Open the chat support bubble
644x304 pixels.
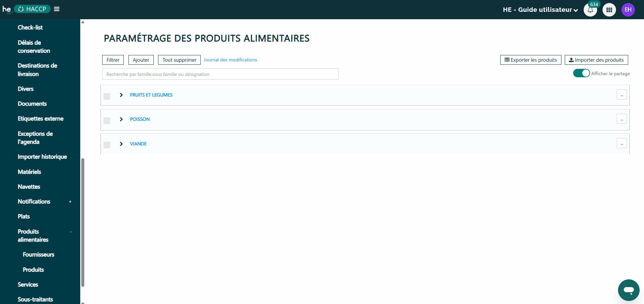[x=628, y=290]
